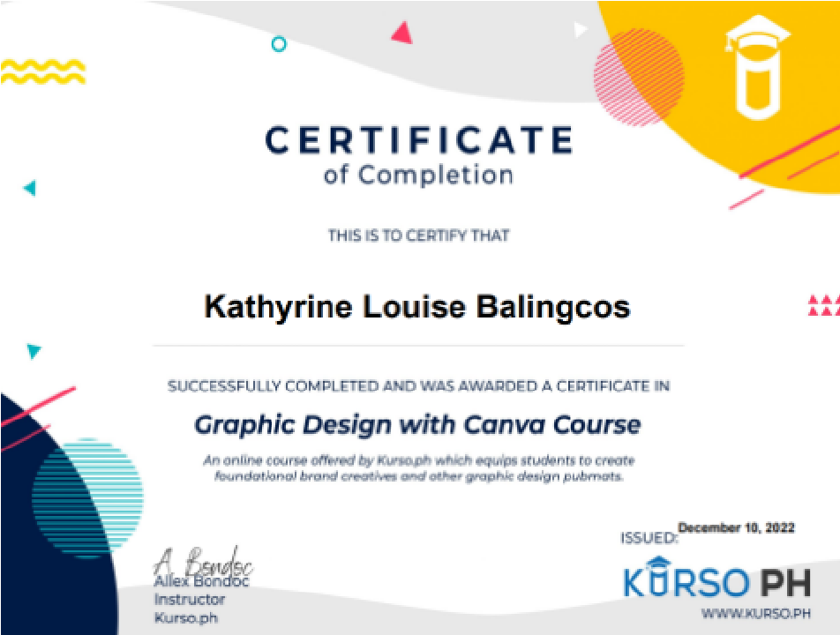Viewport: 840px width, 635px height.
Task: Open the WWW.KURSO.PH link
Action: tap(756, 614)
